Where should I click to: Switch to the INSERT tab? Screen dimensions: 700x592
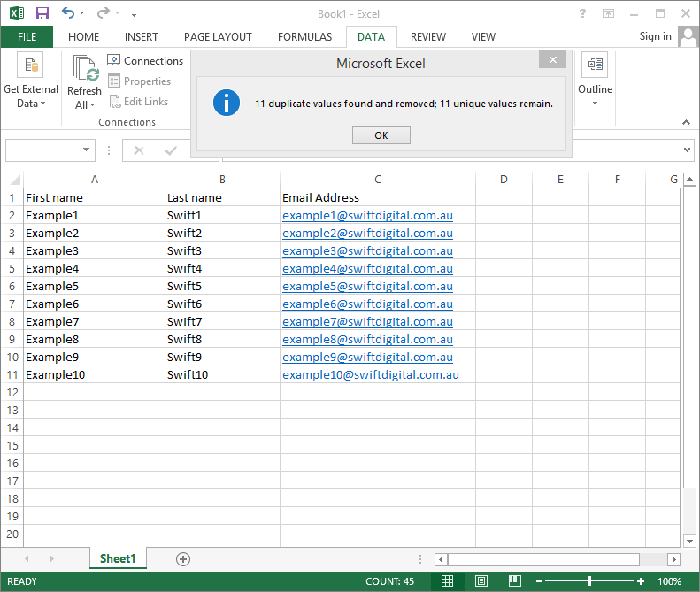141,36
